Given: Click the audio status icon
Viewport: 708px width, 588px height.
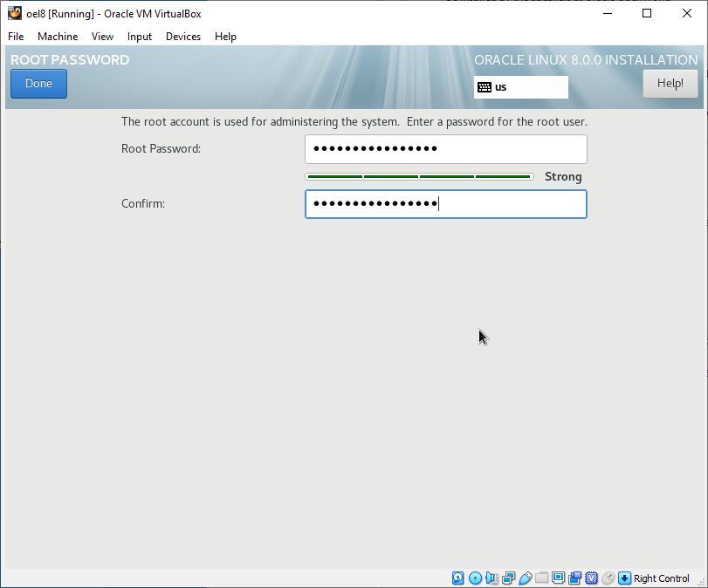Looking at the screenshot, I should click(x=491, y=578).
